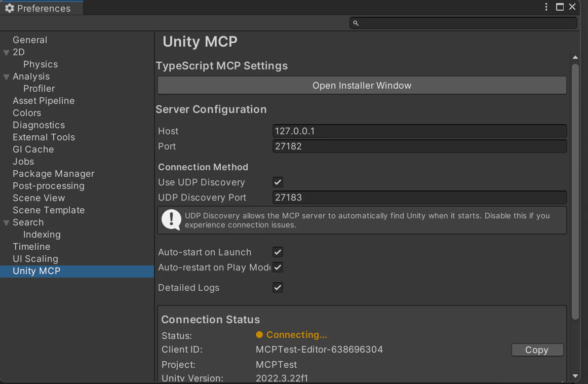Click the UDP Discovery help message text
The width and height of the screenshot is (588, 384).
point(367,220)
